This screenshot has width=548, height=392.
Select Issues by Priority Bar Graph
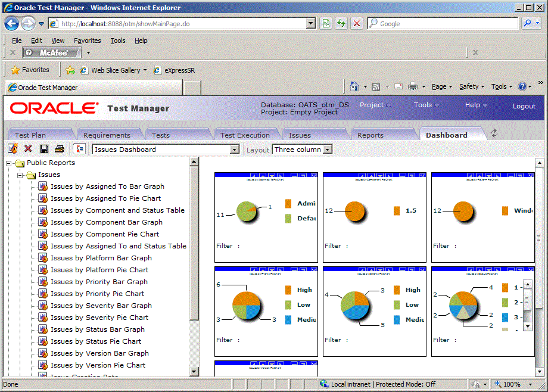(99, 282)
